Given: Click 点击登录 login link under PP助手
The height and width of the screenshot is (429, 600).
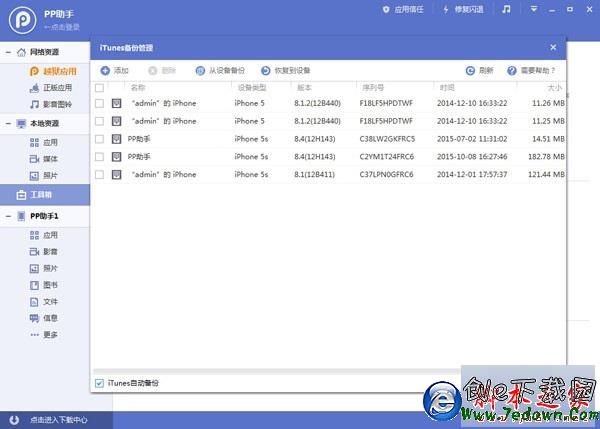Looking at the screenshot, I should pos(62,27).
